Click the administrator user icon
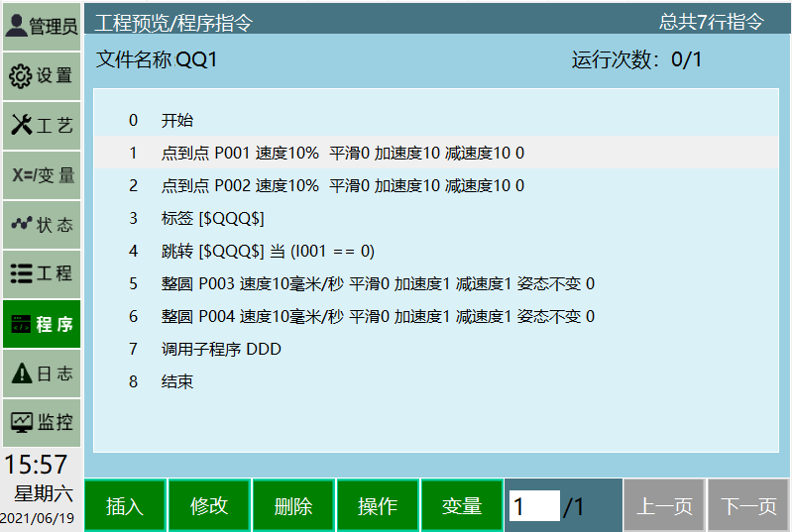 pos(17,26)
